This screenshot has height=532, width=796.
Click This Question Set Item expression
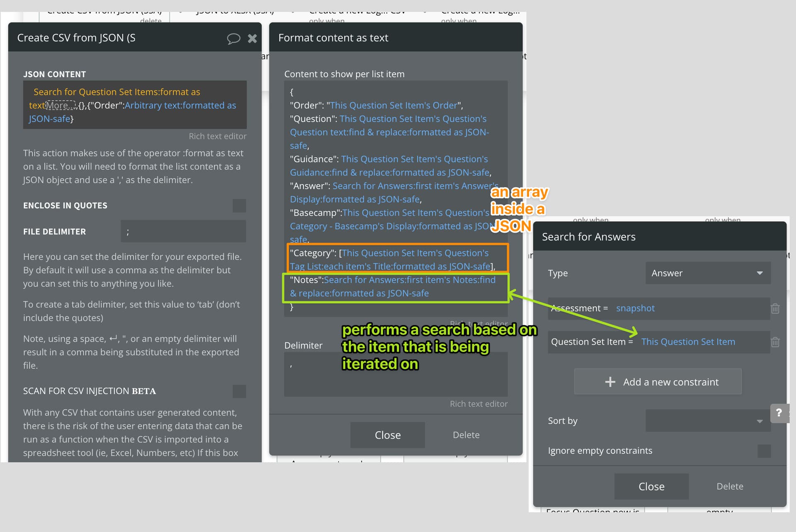(688, 342)
